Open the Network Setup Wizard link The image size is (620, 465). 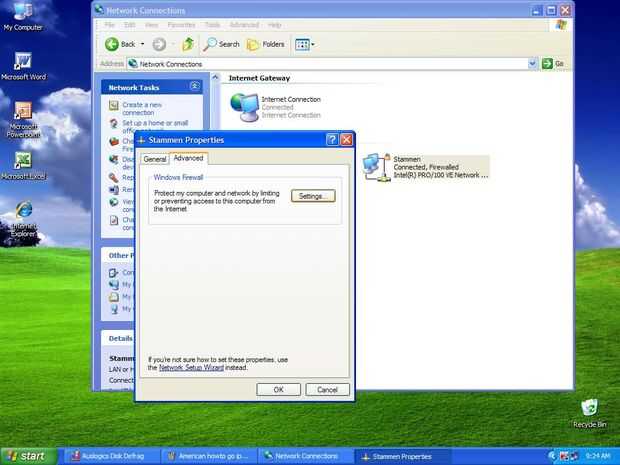[191, 367]
